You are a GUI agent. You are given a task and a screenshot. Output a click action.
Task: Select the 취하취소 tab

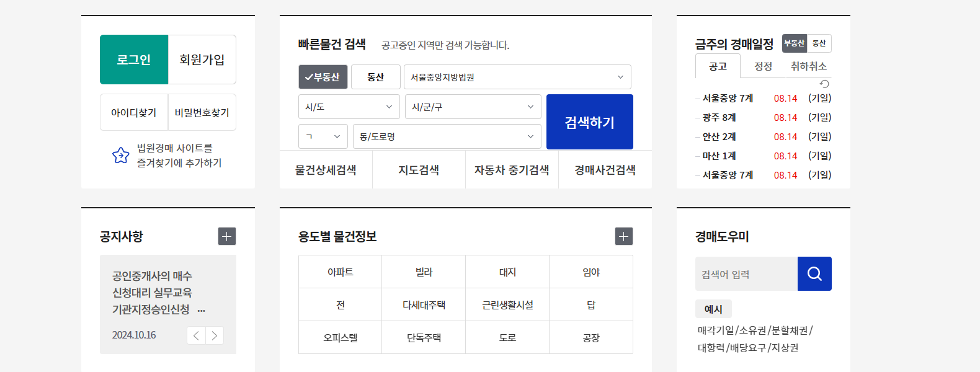(x=809, y=66)
